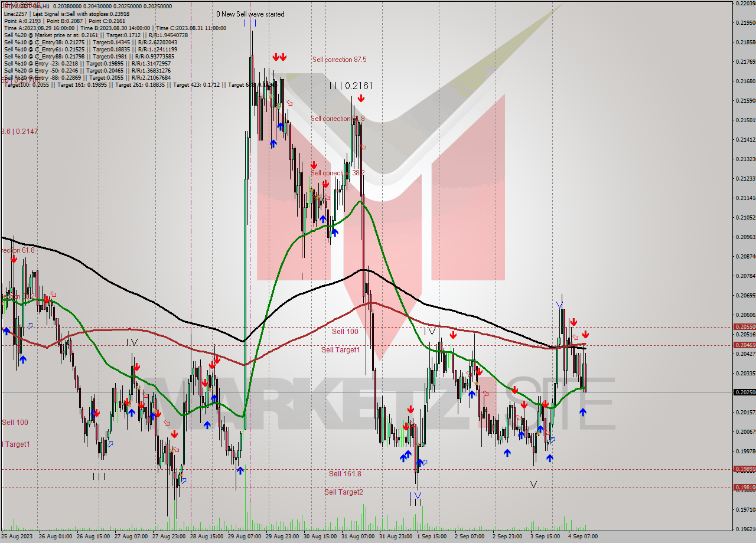Click the 'Sell %10 @ C_Entry61' line
Image resolution: width=756 pixels, height=543 pixels.
(90, 49)
